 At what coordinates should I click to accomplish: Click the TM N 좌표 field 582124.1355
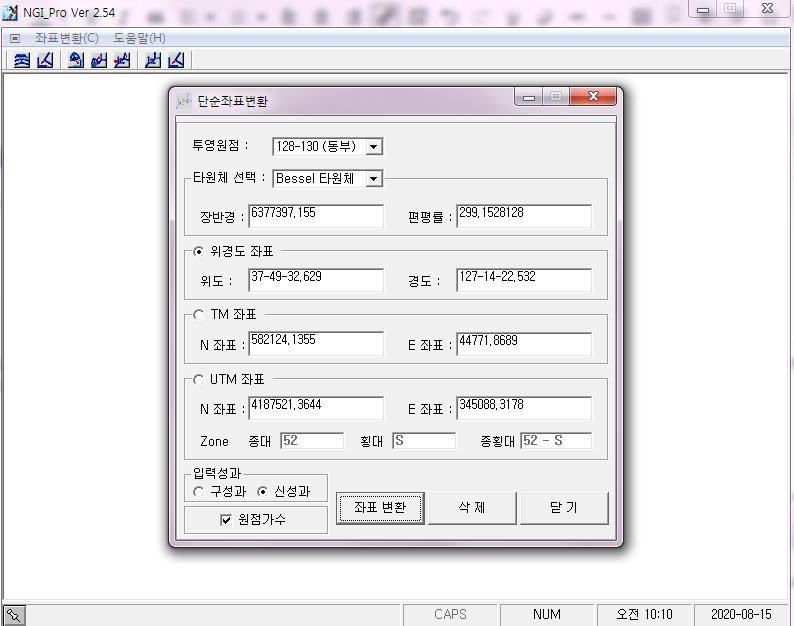[x=315, y=343]
